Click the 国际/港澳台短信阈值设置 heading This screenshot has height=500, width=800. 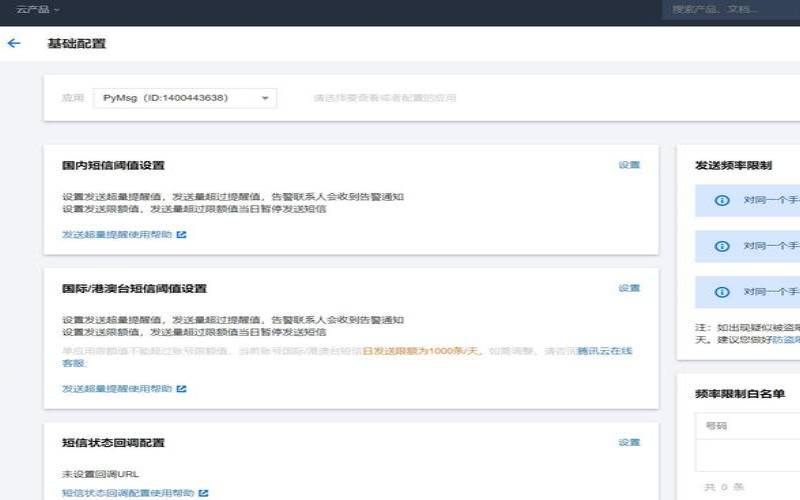point(134,288)
